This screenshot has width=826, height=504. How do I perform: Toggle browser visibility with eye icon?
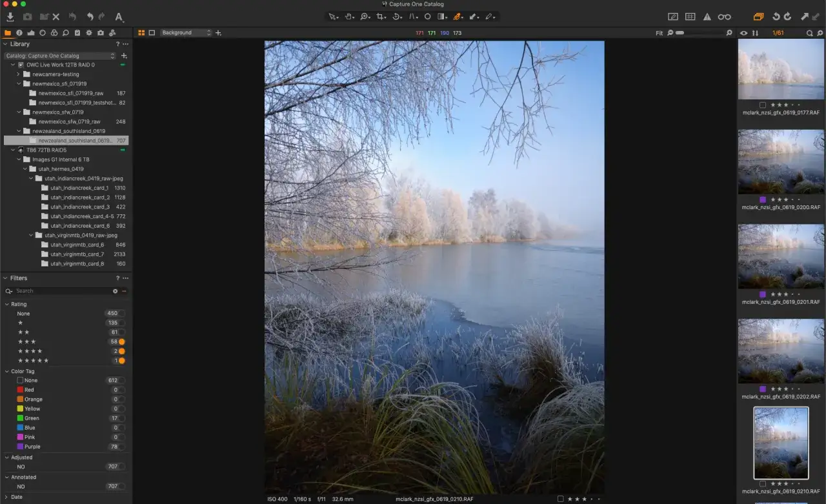point(744,33)
